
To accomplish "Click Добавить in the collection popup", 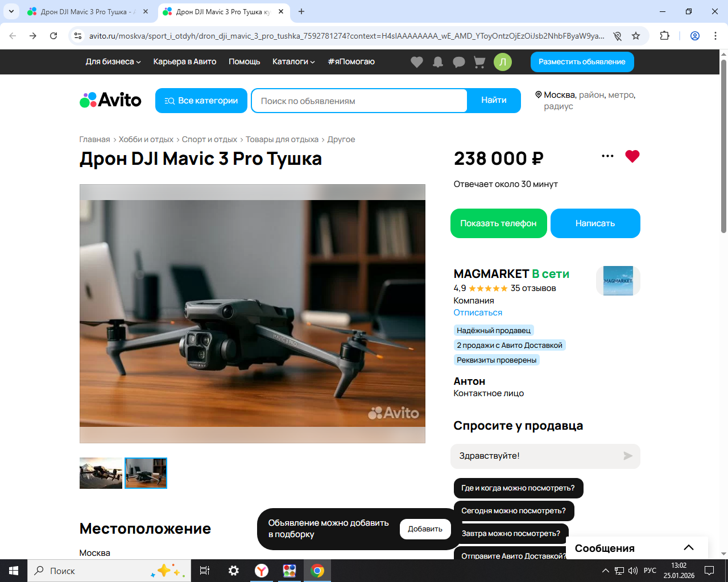I will tap(425, 529).
